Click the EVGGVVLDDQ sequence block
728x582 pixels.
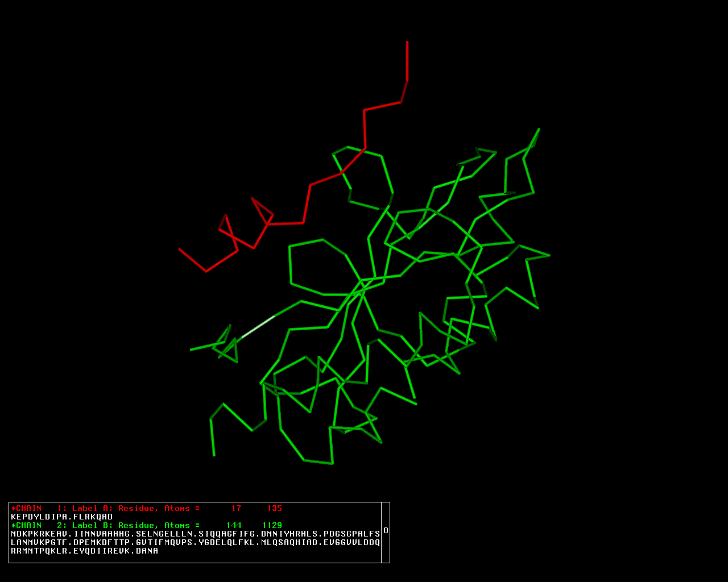(x=351, y=542)
